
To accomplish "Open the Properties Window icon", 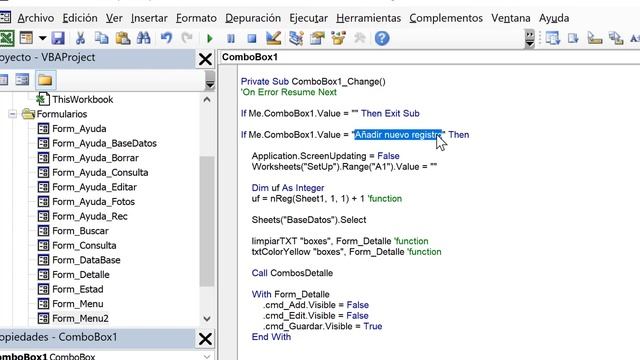I will pyautogui.click(x=317, y=38).
